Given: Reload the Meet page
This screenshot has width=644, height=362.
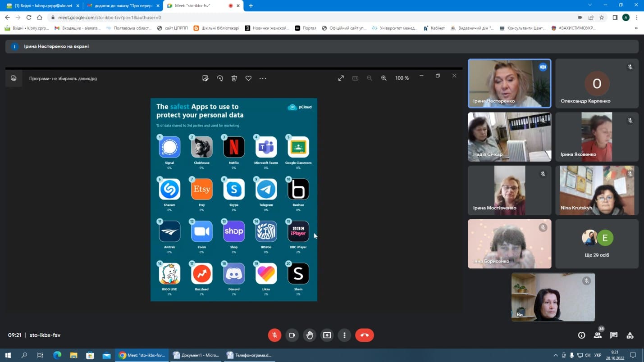Looking at the screenshot, I should [x=29, y=18].
